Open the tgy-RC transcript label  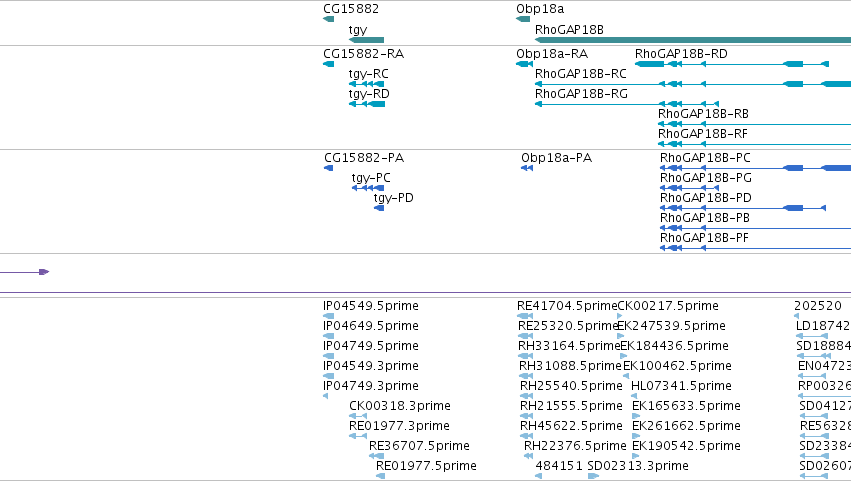369,74
